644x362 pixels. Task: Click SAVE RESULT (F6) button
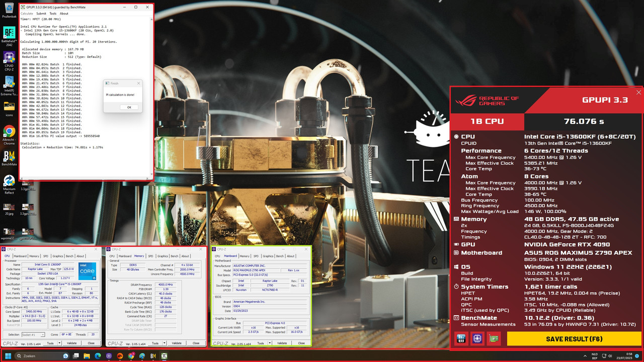pyautogui.click(x=574, y=339)
